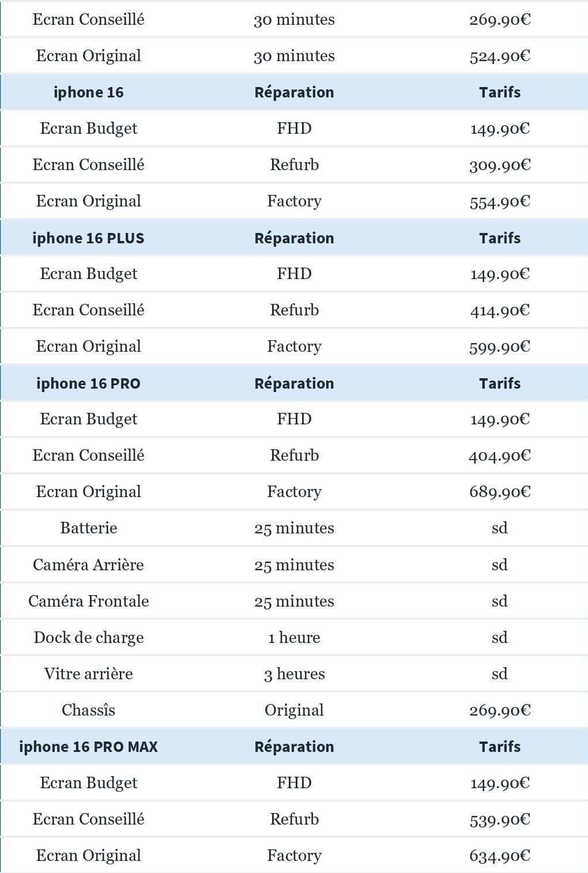This screenshot has width=588, height=873.
Task: Select the 554.90€ price for iphone 16
Action: tap(500, 201)
